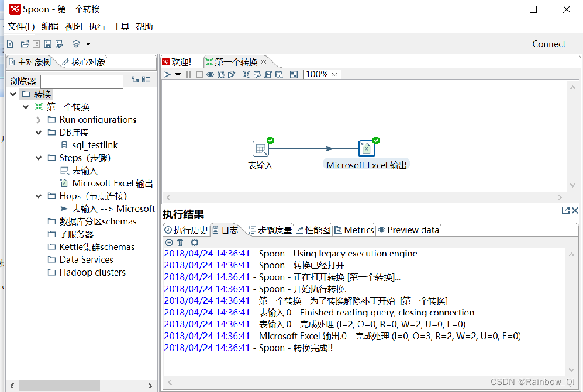
Task: Collapse the Hops (节点连接) folder
Action: [38, 196]
